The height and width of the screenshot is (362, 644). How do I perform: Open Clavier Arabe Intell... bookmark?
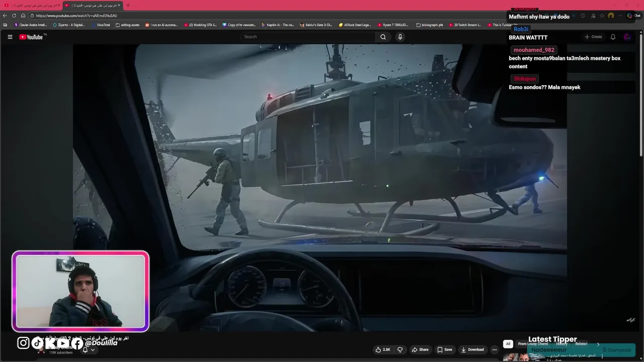click(31, 25)
